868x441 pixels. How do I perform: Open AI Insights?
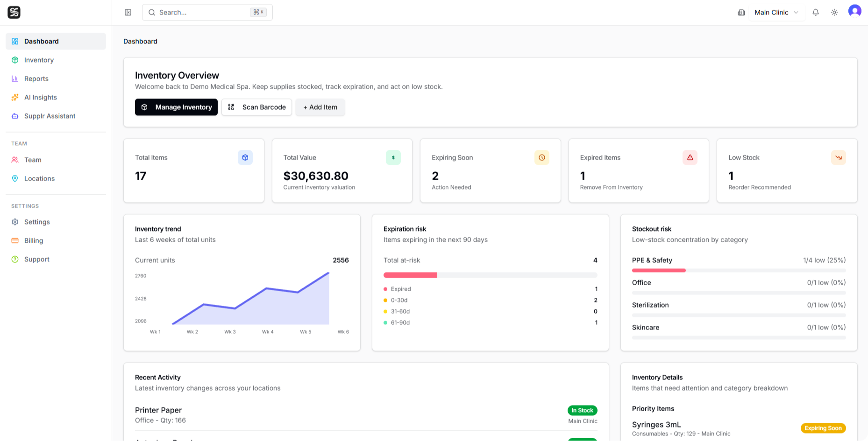[41, 97]
